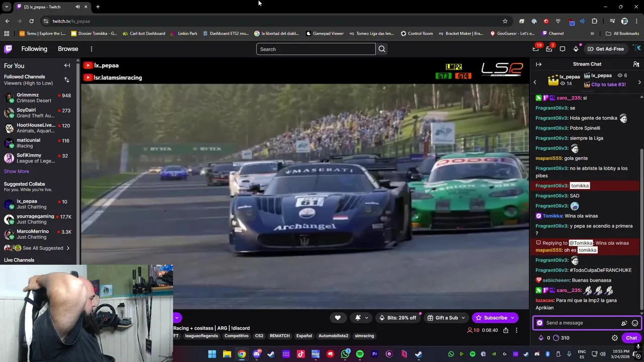The height and width of the screenshot is (362, 644).
Task: Mute the Twitch browser tab audio
Action: (x=77, y=7)
